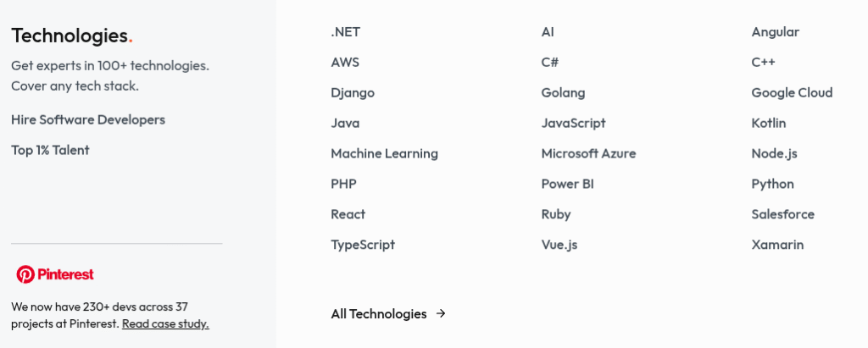The height and width of the screenshot is (348, 868).
Task: Select Hire Software Developers
Action: (88, 119)
